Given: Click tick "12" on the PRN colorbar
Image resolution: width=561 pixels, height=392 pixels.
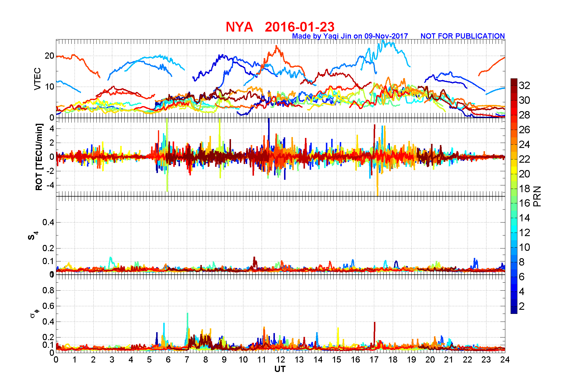Looking at the screenshot, I should tap(524, 233).
